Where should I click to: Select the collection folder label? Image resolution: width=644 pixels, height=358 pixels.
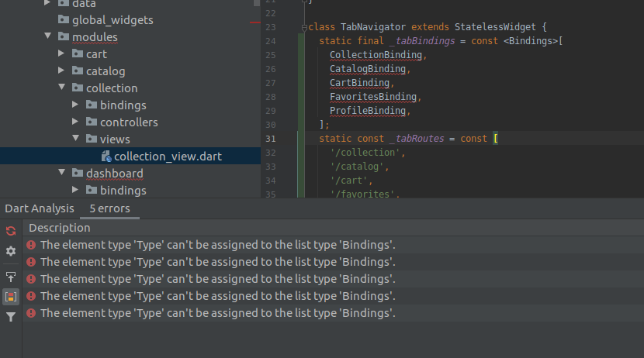[x=112, y=88]
